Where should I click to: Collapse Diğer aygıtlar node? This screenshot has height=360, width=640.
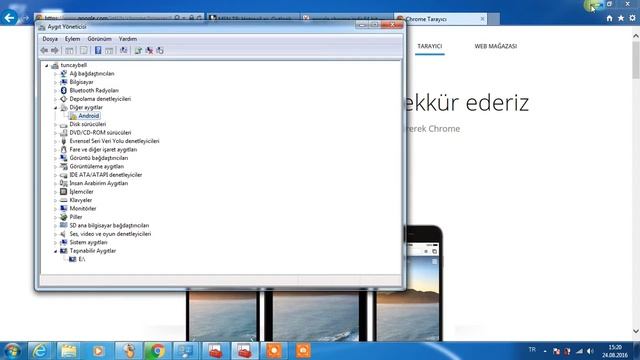click(x=56, y=108)
